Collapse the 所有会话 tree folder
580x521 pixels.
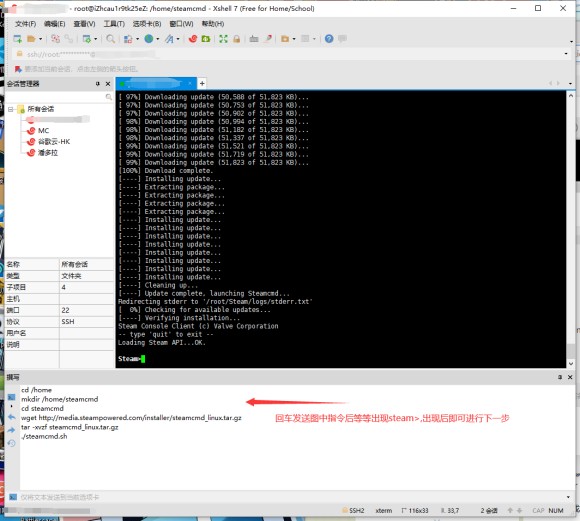(x=11, y=109)
